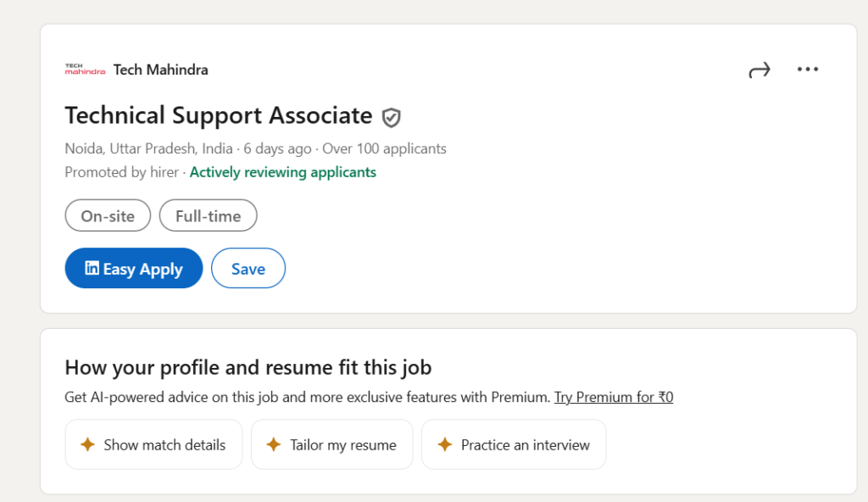Screen dimensions: 868x502
Task: Save this job with the Save button
Action: click(248, 269)
